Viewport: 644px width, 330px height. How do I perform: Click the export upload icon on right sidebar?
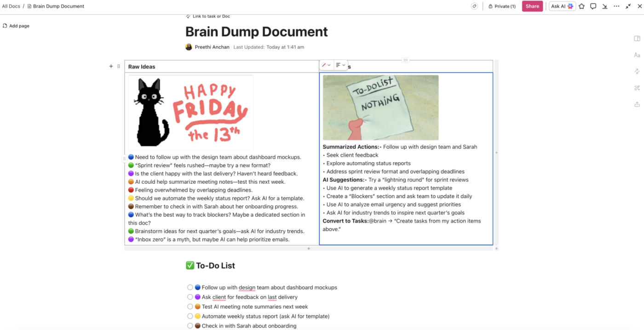point(637,104)
